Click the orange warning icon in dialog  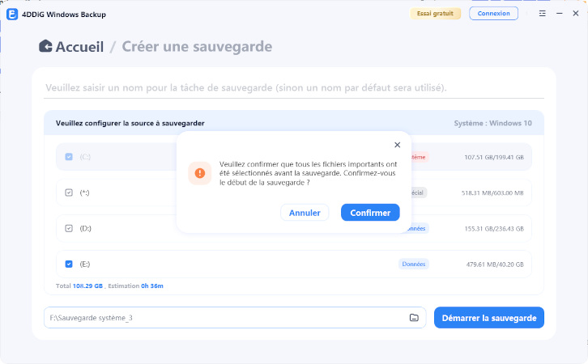[x=198, y=172]
